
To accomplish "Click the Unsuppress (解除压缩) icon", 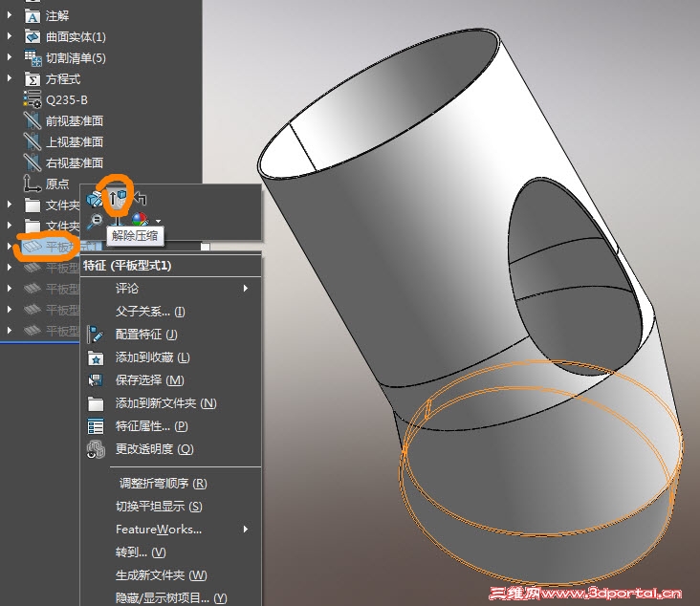I will click(x=118, y=198).
